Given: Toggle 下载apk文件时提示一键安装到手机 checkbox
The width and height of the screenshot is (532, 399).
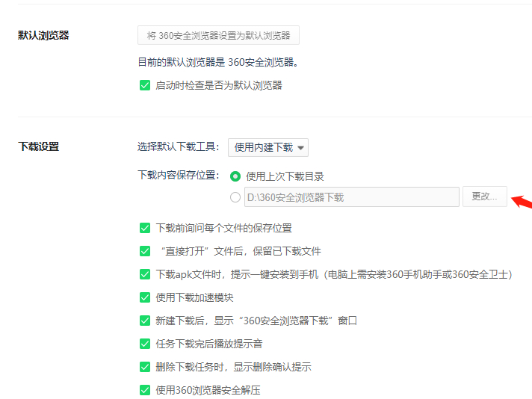Looking at the screenshot, I should tap(145, 274).
